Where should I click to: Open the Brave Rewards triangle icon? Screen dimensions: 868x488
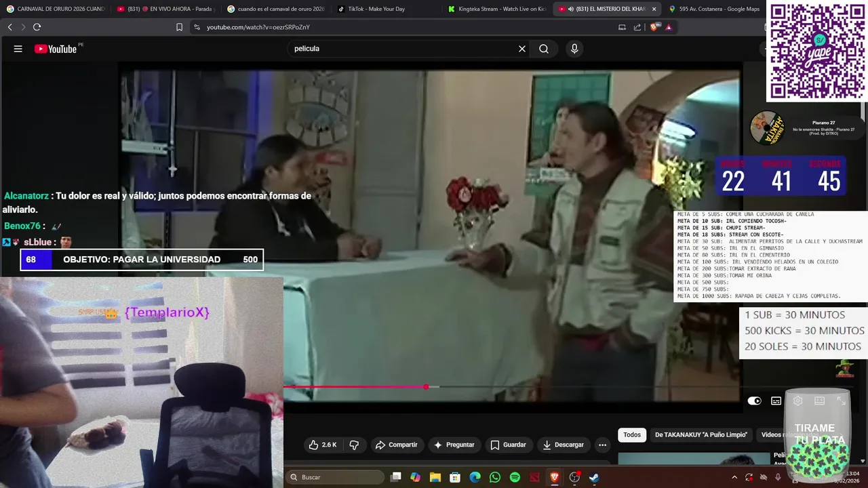[x=669, y=27]
